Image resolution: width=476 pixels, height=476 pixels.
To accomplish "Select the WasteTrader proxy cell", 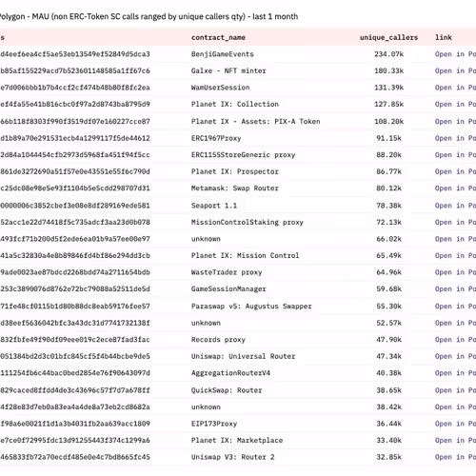I will [x=227, y=272].
